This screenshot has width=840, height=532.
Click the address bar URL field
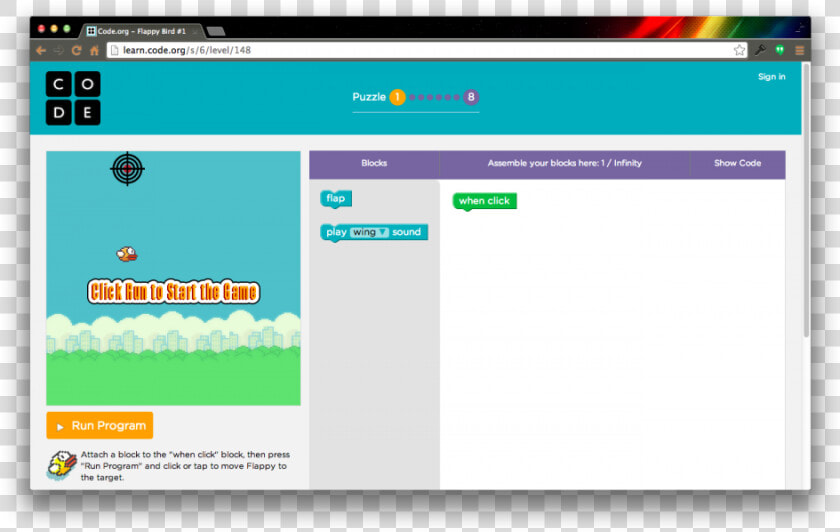pos(426,50)
